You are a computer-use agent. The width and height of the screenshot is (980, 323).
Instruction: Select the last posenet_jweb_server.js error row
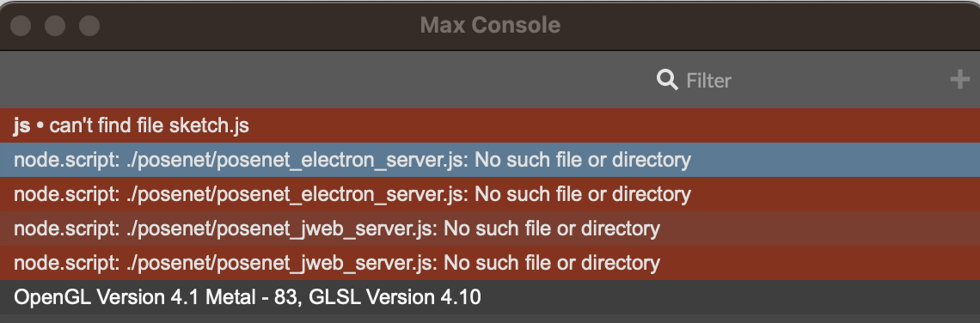coord(490,263)
